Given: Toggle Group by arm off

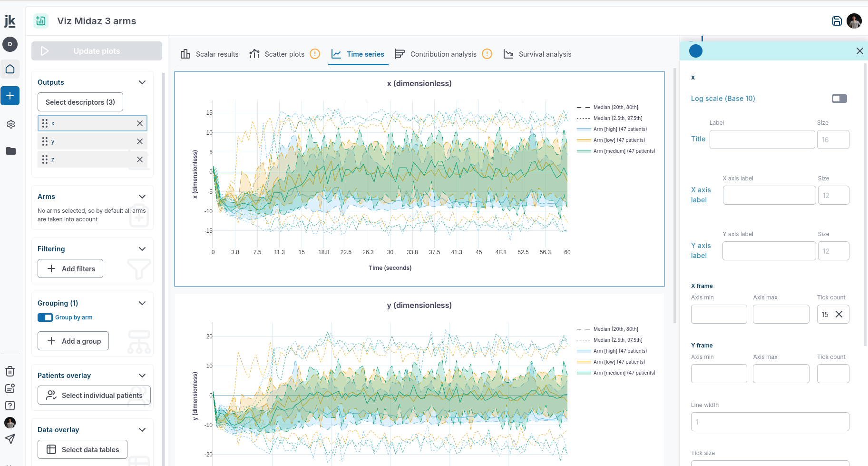Looking at the screenshot, I should pyautogui.click(x=45, y=317).
